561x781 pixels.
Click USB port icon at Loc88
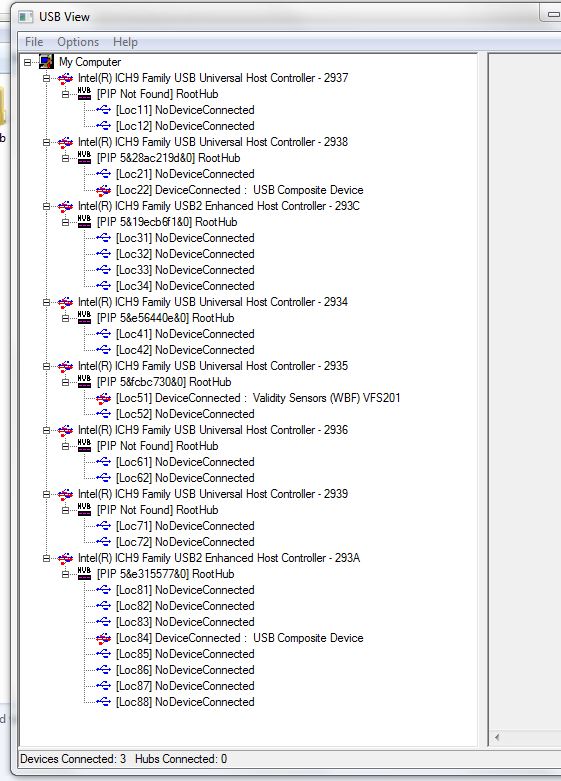[x=103, y=702]
